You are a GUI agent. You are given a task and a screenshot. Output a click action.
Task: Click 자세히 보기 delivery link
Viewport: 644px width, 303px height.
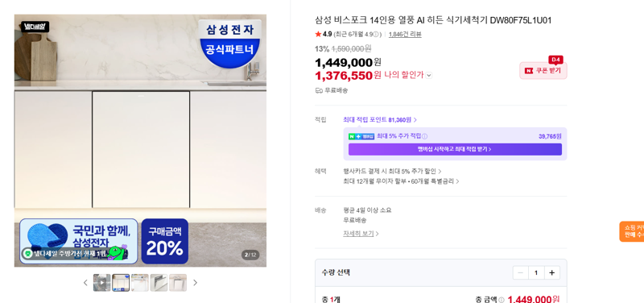(x=361, y=234)
